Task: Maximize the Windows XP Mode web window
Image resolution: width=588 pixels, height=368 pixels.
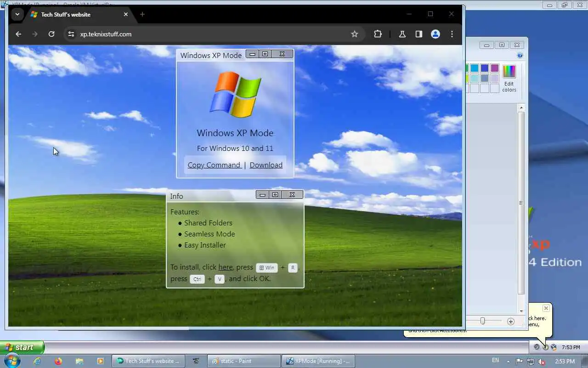Action: point(265,54)
